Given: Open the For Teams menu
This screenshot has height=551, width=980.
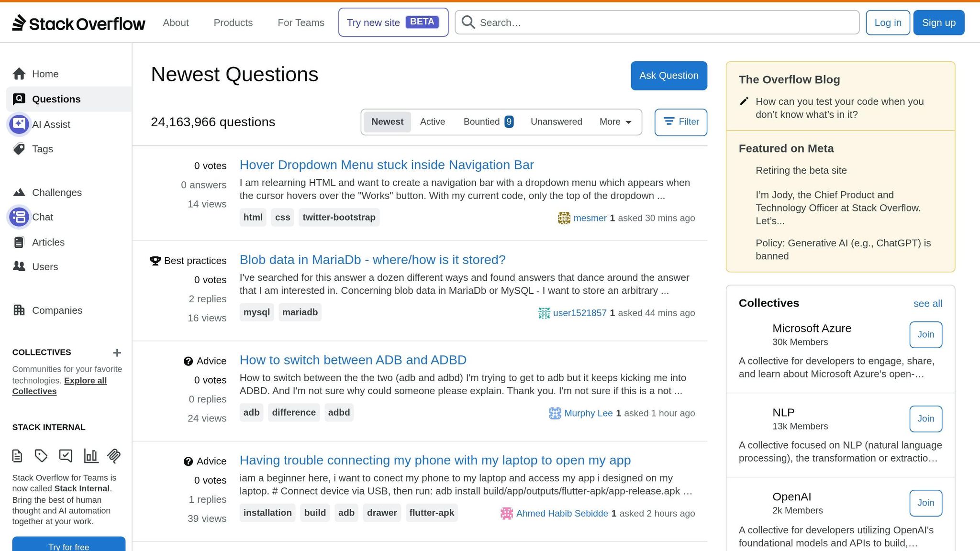Looking at the screenshot, I should tap(301, 22).
